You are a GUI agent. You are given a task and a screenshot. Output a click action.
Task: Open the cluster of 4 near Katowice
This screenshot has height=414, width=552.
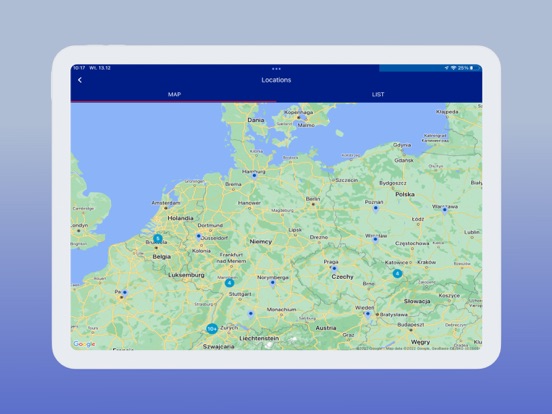point(397,274)
